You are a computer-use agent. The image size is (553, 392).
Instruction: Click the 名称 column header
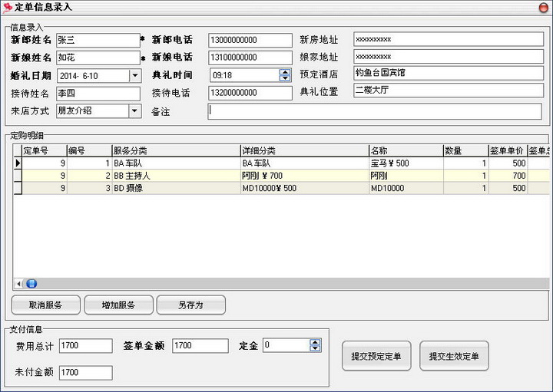point(406,151)
